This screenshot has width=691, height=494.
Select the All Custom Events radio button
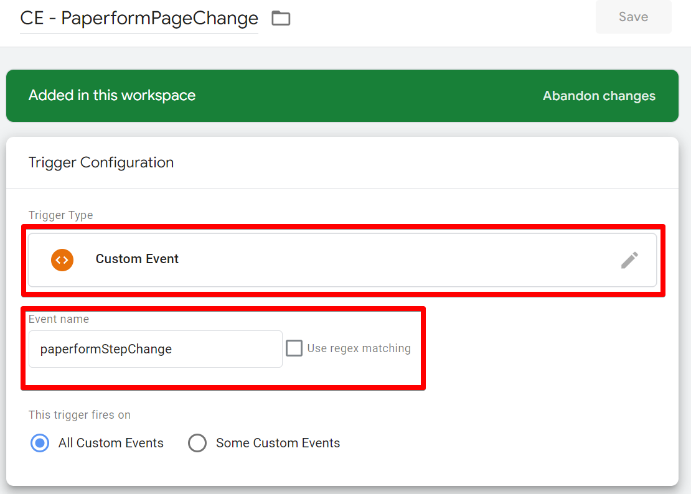pyautogui.click(x=39, y=443)
